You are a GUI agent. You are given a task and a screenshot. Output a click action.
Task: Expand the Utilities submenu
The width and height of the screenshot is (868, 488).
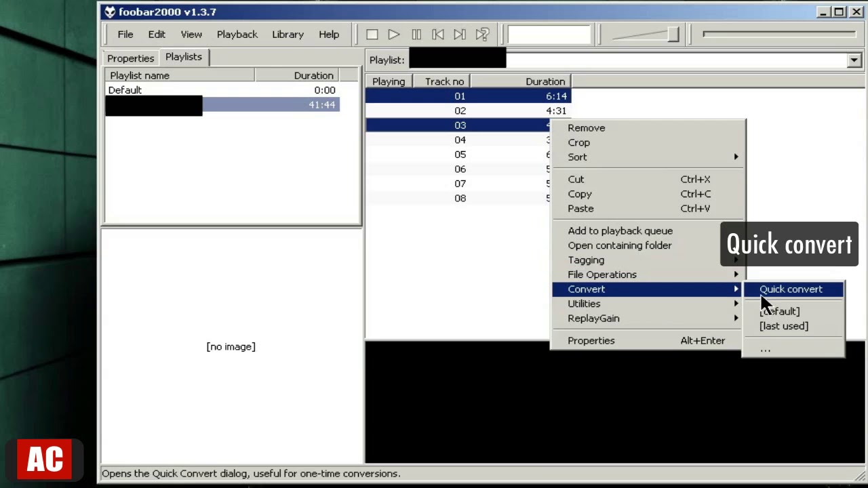point(648,304)
